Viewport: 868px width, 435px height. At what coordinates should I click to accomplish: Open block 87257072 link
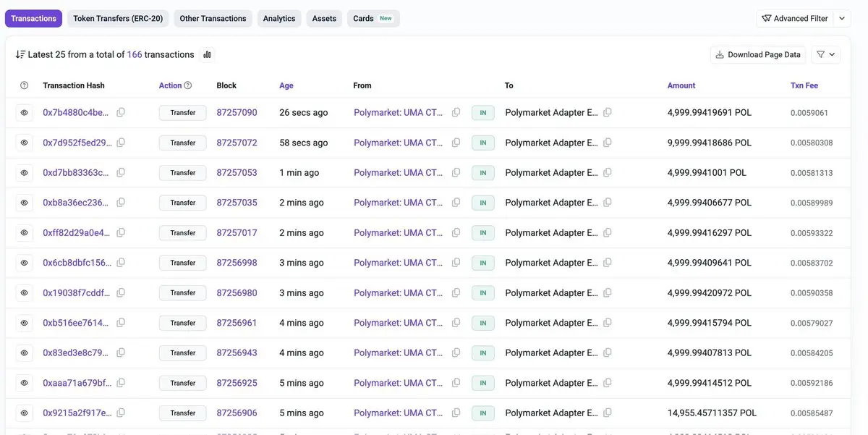click(237, 143)
